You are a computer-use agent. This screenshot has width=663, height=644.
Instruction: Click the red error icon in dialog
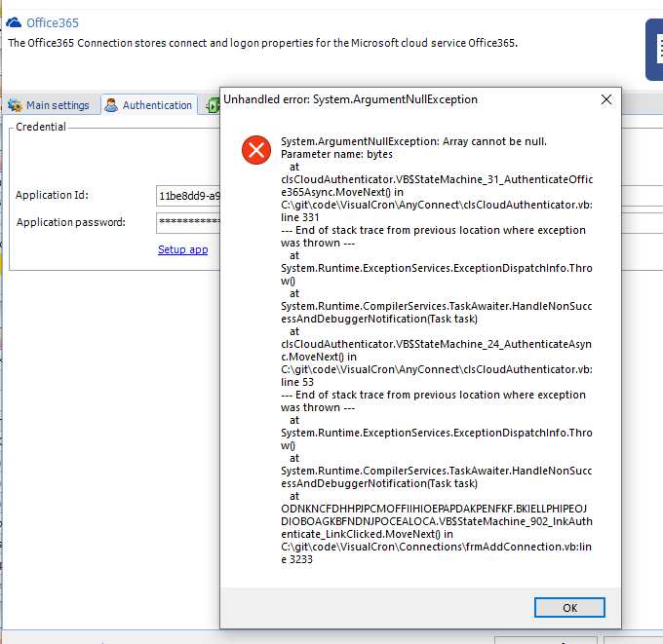tap(256, 150)
